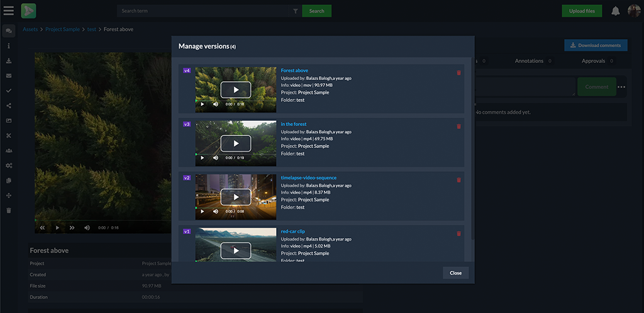Viewport: 644px width, 313px height.
Task: Open the Forest above version link
Action: [294, 71]
